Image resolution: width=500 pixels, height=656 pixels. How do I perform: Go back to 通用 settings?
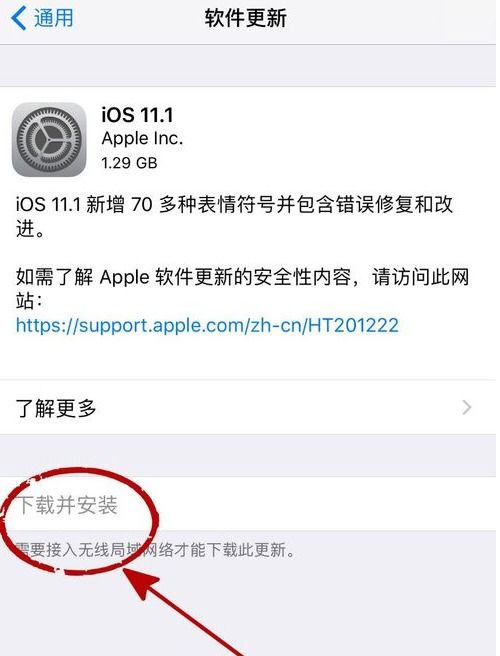[42, 18]
